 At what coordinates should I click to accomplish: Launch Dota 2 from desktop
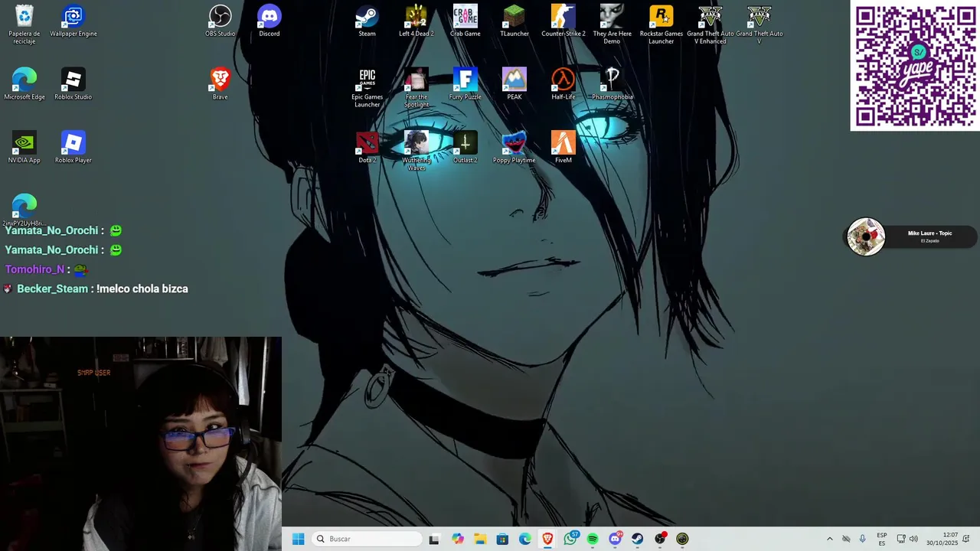(x=367, y=148)
